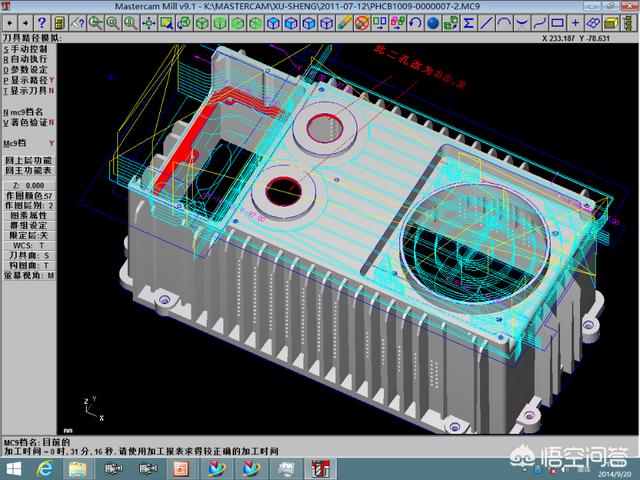Click the forward arrow icon in toolbar
Viewport: 640px width, 480px height.
23,22
